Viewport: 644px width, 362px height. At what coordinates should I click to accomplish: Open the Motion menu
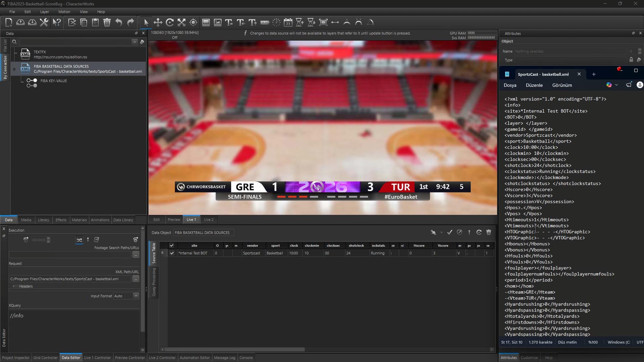click(64, 12)
